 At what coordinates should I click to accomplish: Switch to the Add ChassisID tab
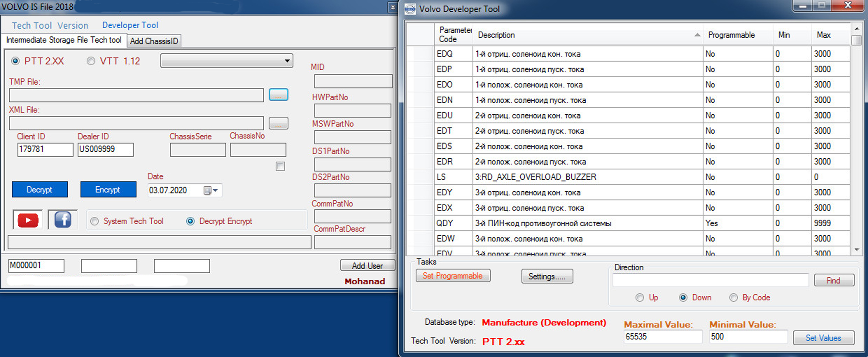pos(154,41)
